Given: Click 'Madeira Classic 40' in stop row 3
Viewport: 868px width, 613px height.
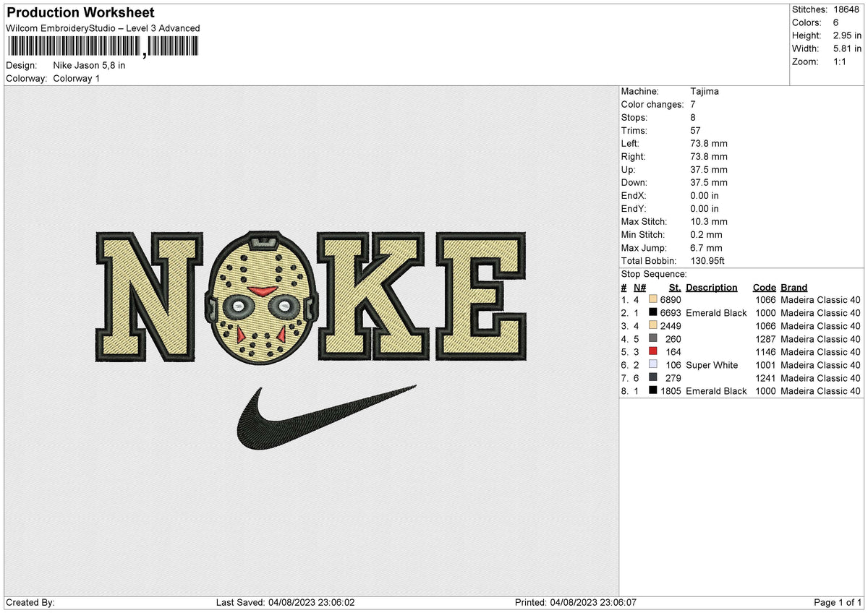Looking at the screenshot, I should 820,325.
